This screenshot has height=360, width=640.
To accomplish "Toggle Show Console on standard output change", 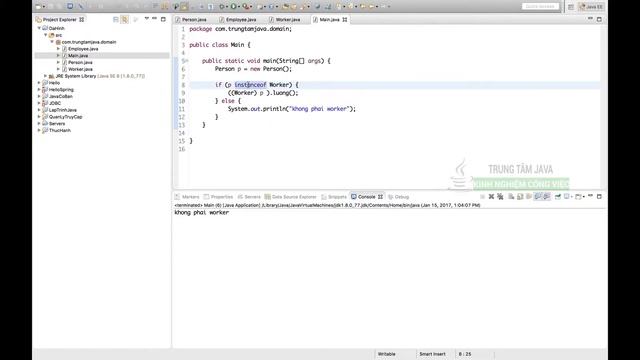I will click(x=538, y=197).
